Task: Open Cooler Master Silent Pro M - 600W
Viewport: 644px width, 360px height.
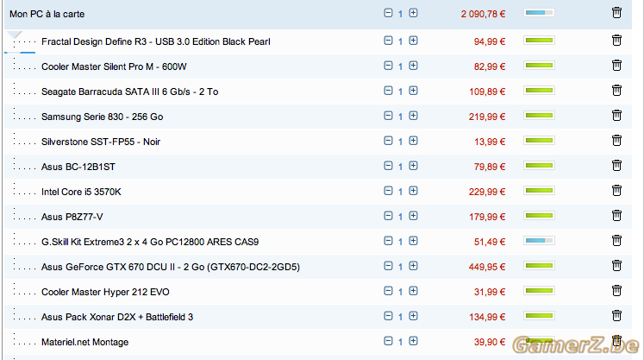Action: [x=114, y=66]
